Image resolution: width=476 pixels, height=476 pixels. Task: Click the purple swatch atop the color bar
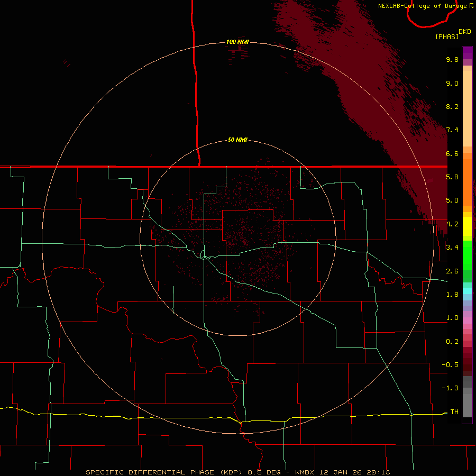467,53
